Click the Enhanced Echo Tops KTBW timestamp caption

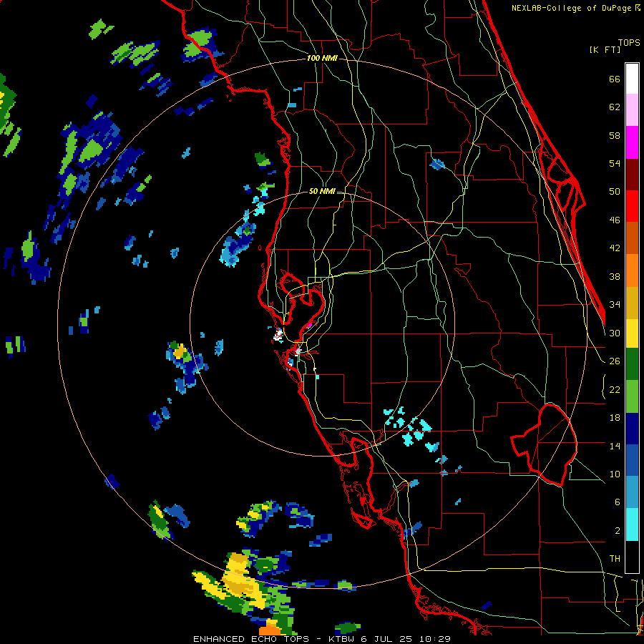point(322,639)
